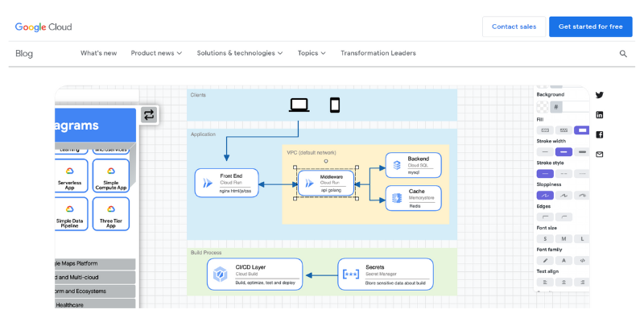Open the Google Cloud logo home link
Image resolution: width=644 pixels, height=322 pixels.
pos(43,27)
